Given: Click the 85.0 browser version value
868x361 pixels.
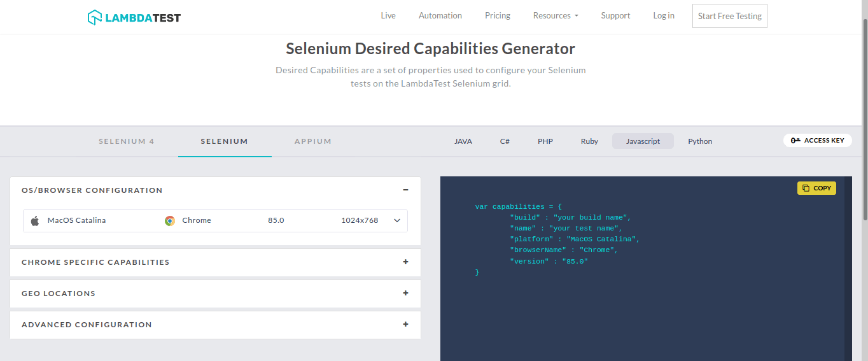Looking at the screenshot, I should (x=276, y=220).
